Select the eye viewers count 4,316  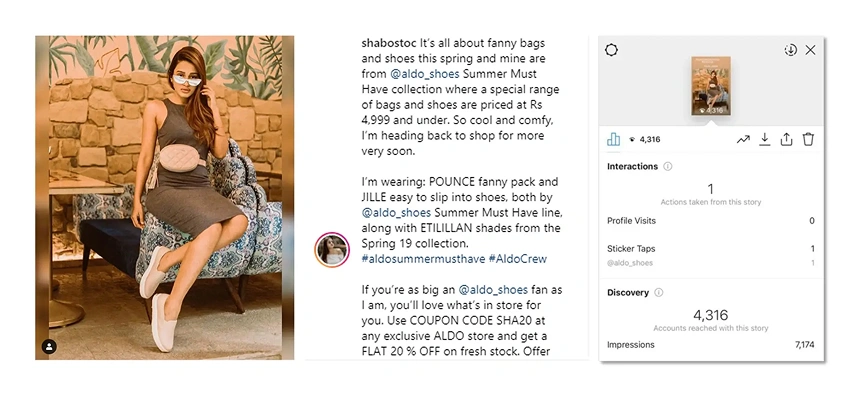[x=643, y=140]
